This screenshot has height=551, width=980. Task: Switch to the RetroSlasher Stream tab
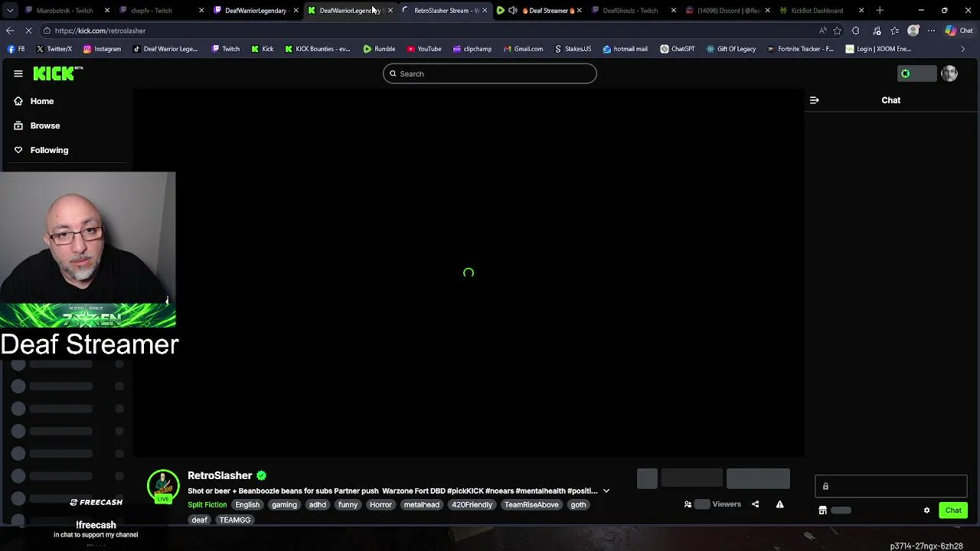click(x=444, y=11)
